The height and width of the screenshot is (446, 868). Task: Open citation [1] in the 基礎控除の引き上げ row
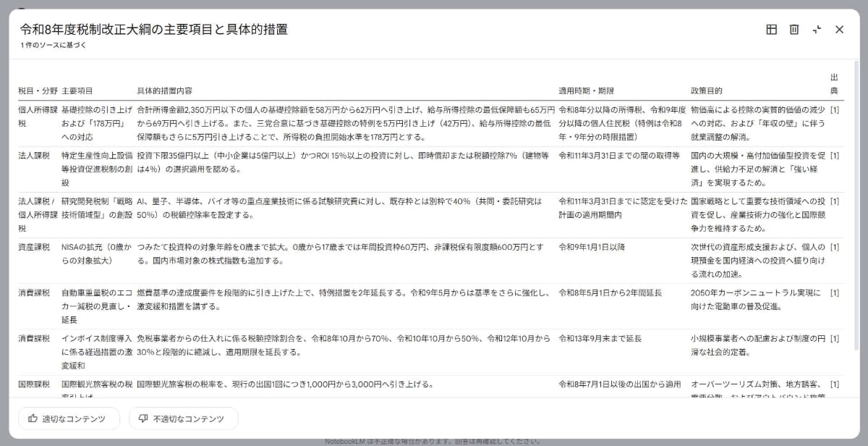pyautogui.click(x=835, y=110)
